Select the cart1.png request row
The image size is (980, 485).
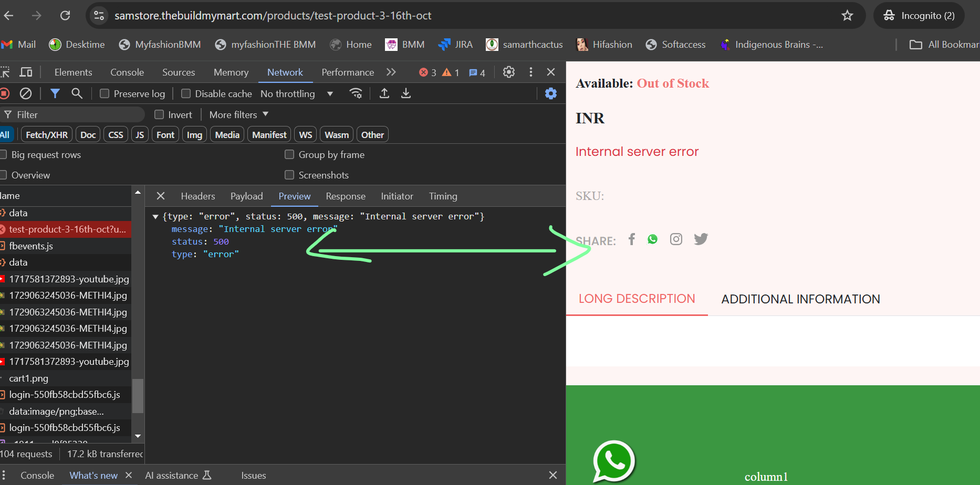(x=66, y=378)
